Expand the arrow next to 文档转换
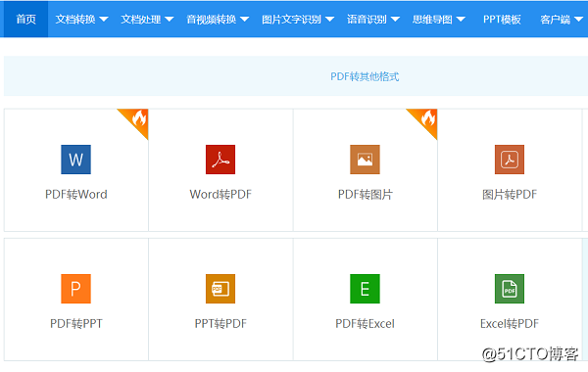588x372 pixels. (104, 20)
